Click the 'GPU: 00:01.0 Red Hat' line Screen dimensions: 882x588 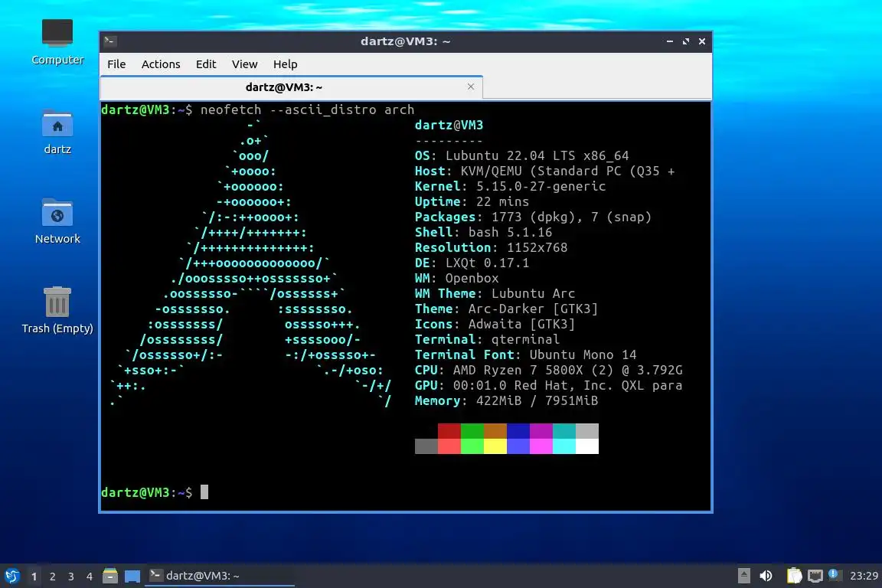[x=548, y=385]
